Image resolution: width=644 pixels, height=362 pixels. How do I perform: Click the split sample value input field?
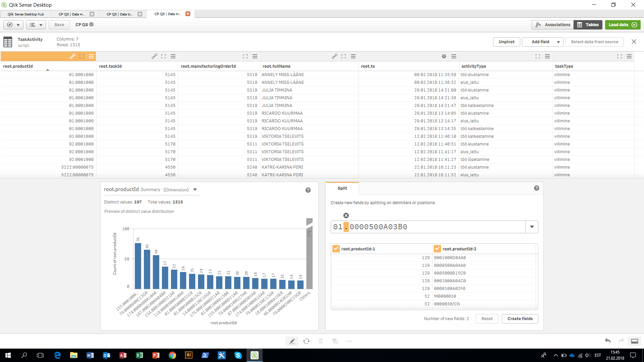tap(428, 227)
